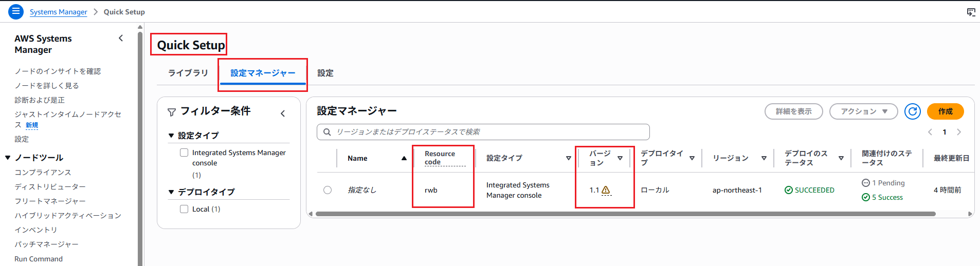Open コンプライアンス in sidebar

tap(43, 173)
